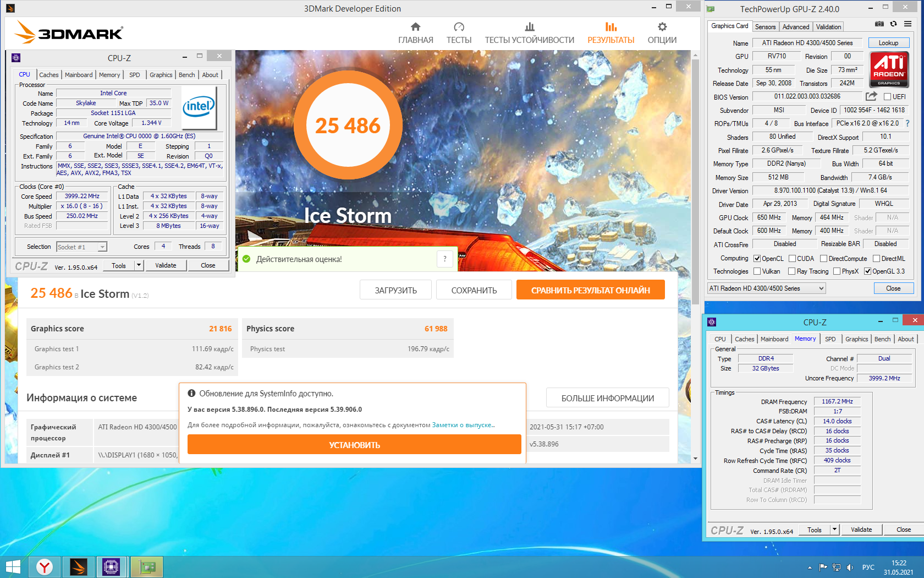Open 3DMark from the taskbar
Viewport: 924px width, 578px height.
(79, 567)
